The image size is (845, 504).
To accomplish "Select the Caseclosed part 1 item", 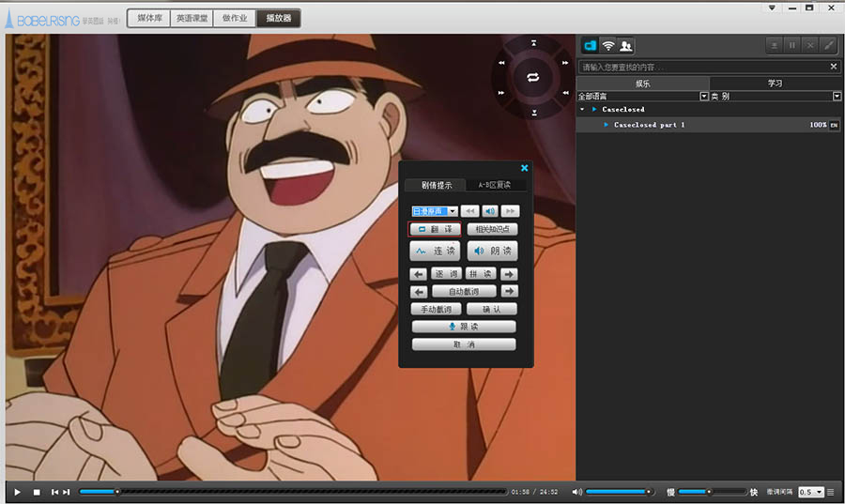I will [x=709, y=125].
